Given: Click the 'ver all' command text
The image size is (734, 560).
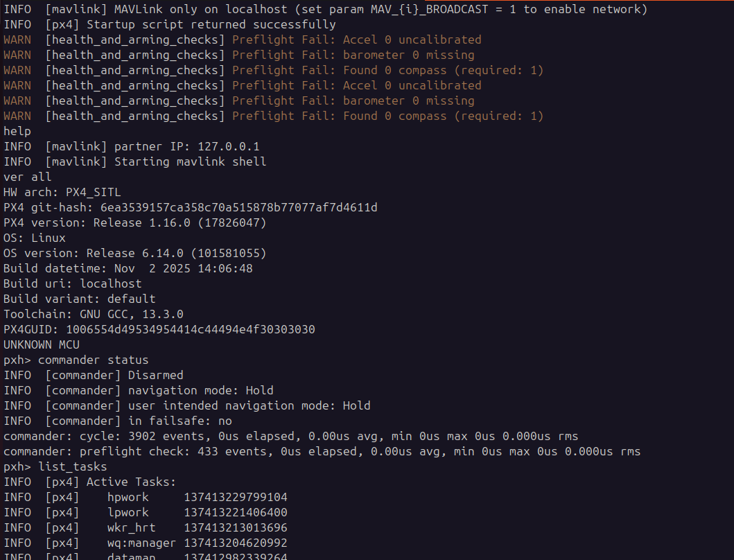Looking at the screenshot, I should pyautogui.click(x=27, y=177).
